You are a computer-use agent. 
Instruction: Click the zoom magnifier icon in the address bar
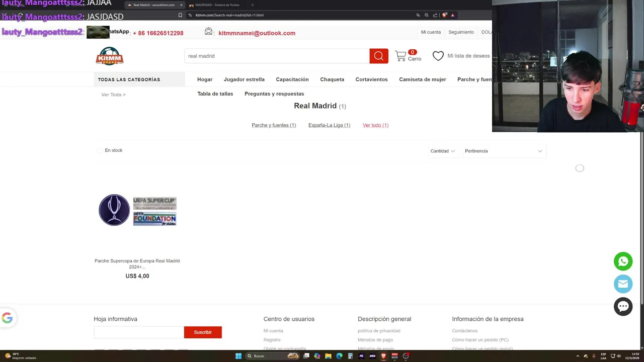427,15
